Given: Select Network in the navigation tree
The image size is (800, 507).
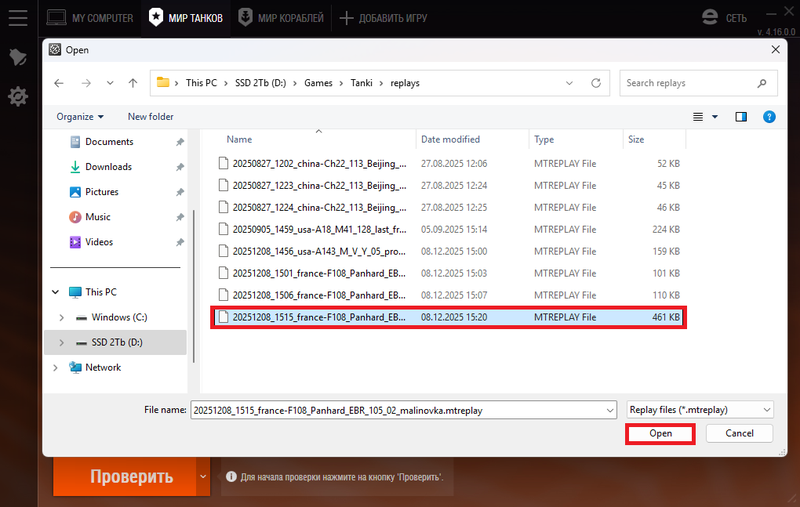Looking at the screenshot, I should [103, 367].
